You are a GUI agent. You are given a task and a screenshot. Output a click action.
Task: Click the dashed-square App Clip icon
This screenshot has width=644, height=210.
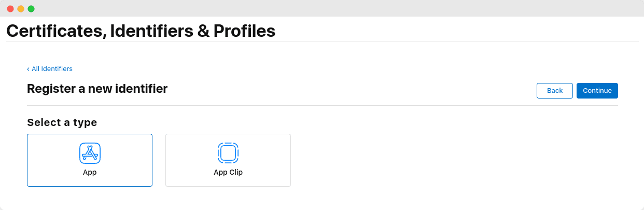point(228,153)
